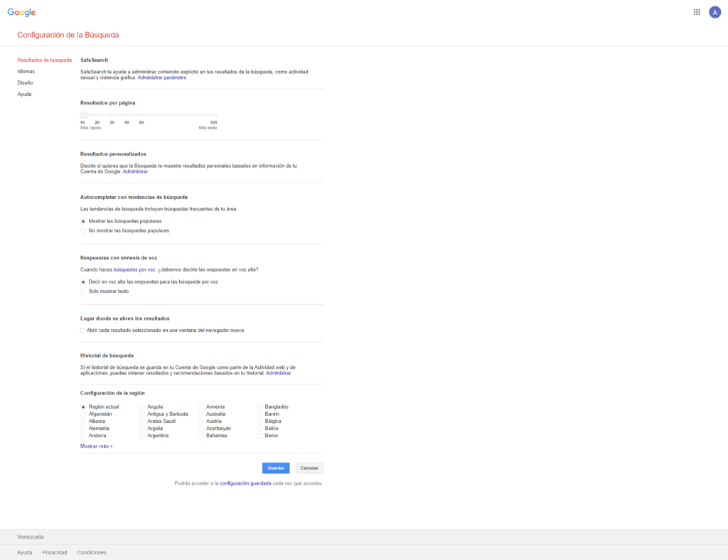Open footer Privacidad link
The width and height of the screenshot is (728, 560).
pyautogui.click(x=54, y=553)
